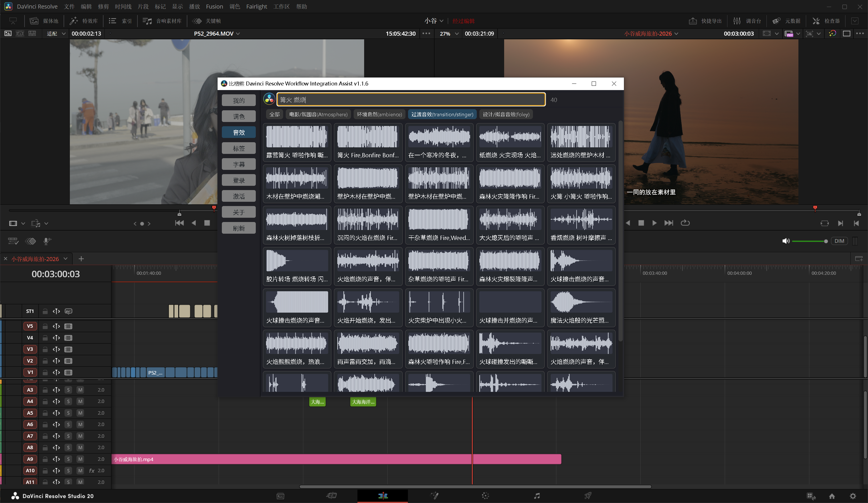
Task: Open the Fairlight menu in menu bar
Action: coord(256,7)
